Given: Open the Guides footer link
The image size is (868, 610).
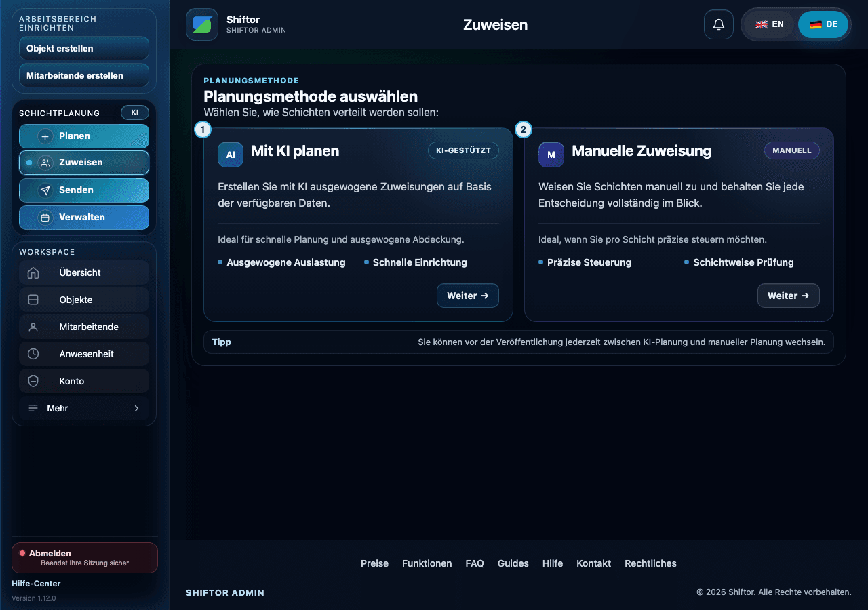Looking at the screenshot, I should (x=513, y=563).
